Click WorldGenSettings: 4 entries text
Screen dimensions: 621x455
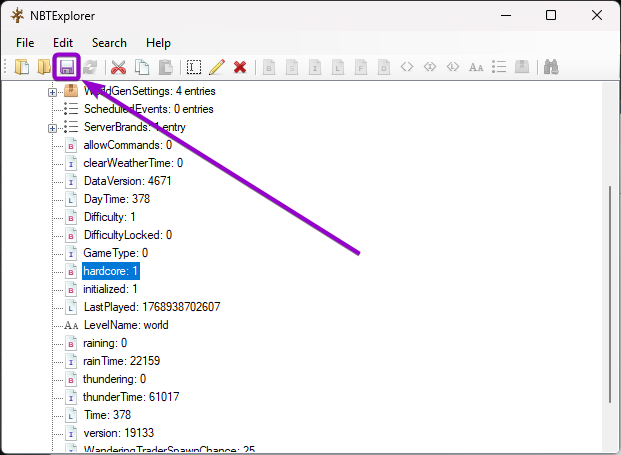150,91
